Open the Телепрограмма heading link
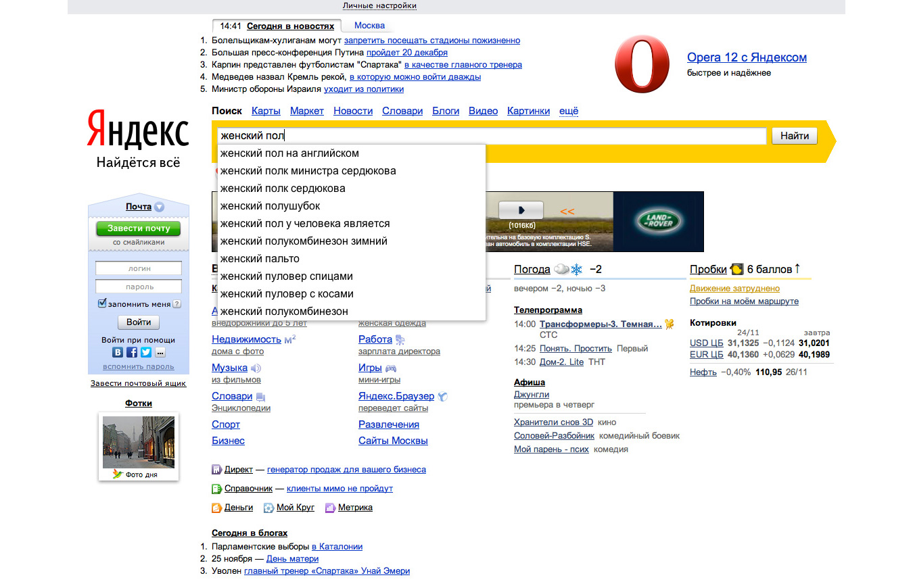The width and height of the screenshot is (913, 588). pyautogui.click(x=548, y=310)
